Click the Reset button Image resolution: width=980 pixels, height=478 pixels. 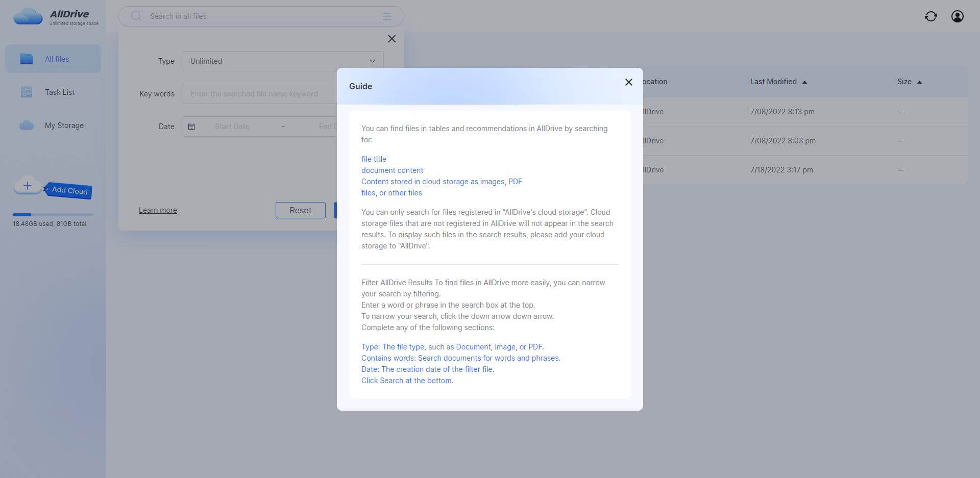pyautogui.click(x=300, y=210)
